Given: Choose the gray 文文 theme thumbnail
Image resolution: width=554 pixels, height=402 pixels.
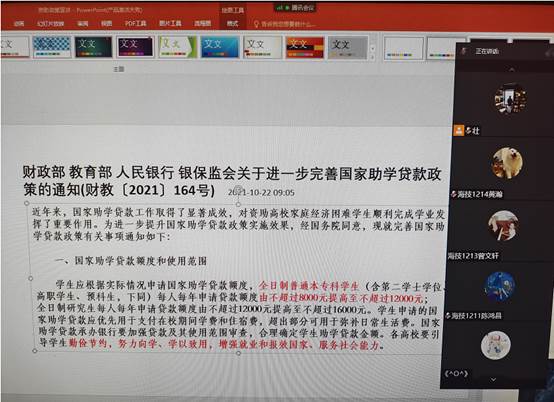Looking at the screenshot, I should [347, 47].
